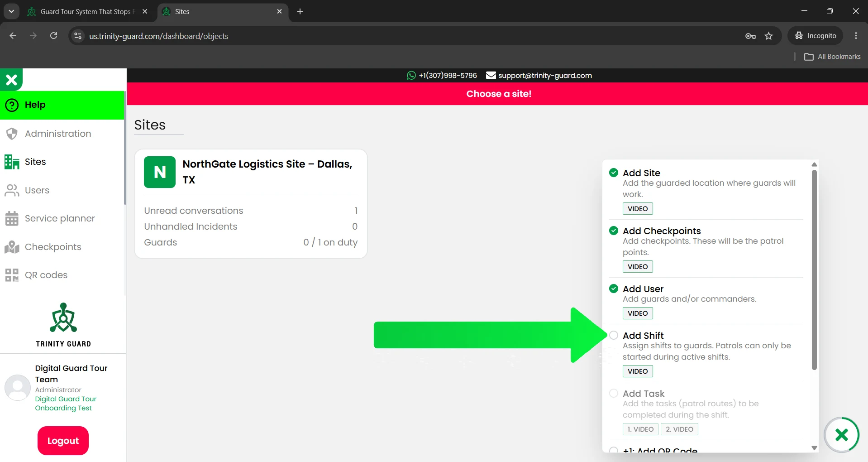This screenshot has height=462, width=868.
Task: Click the Add Task unchecked circle
Action: (614, 393)
